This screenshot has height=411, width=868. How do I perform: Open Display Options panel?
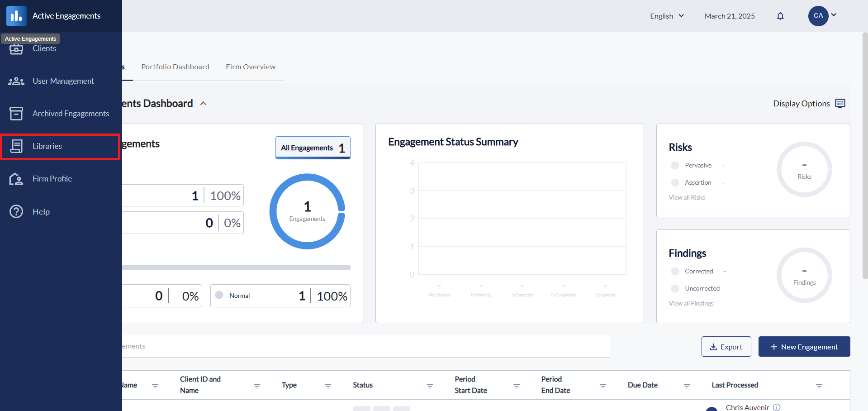click(809, 104)
